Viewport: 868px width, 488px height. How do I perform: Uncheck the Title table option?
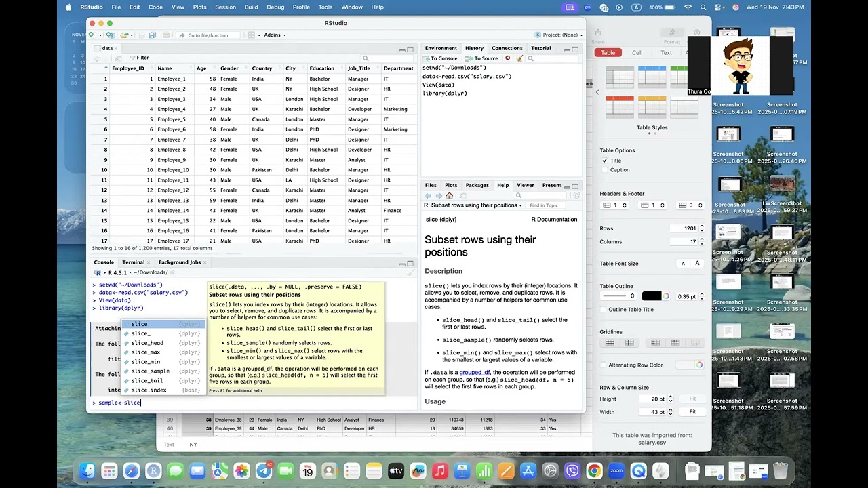(604, 161)
